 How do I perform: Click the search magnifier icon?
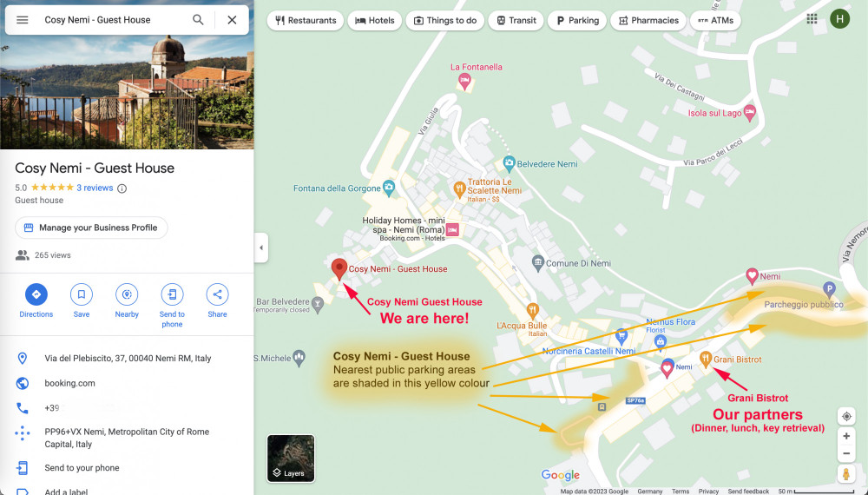[198, 20]
